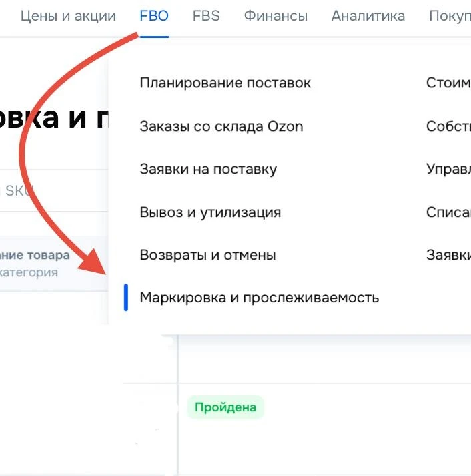The width and height of the screenshot is (471, 476).
Task: Select Маркировка и прослеживаемость item
Action: 260,298
